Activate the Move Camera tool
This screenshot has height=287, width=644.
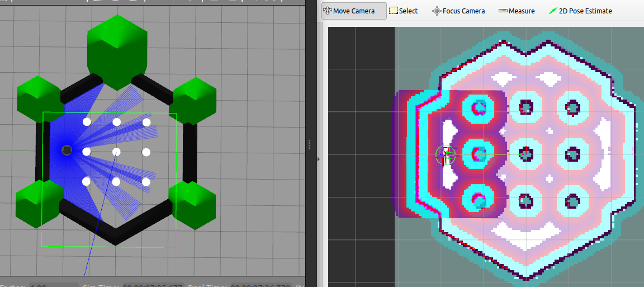coord(353,11)
